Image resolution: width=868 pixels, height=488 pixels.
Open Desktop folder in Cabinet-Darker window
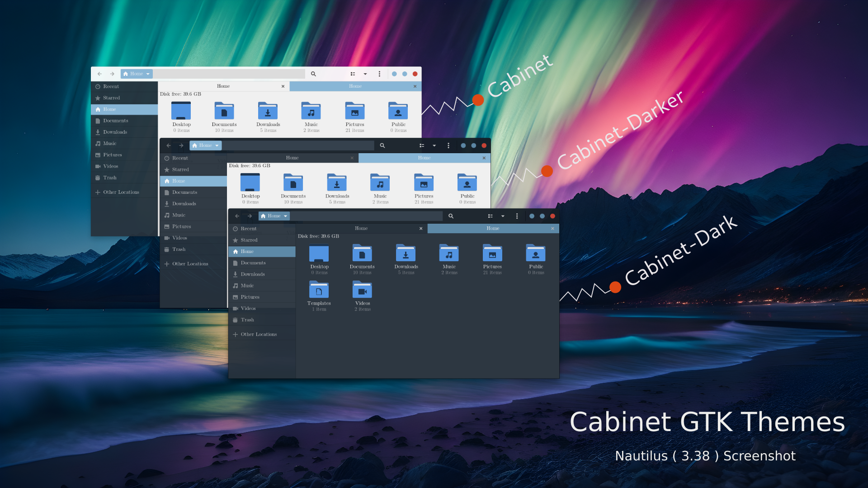(x=250, y=183)
